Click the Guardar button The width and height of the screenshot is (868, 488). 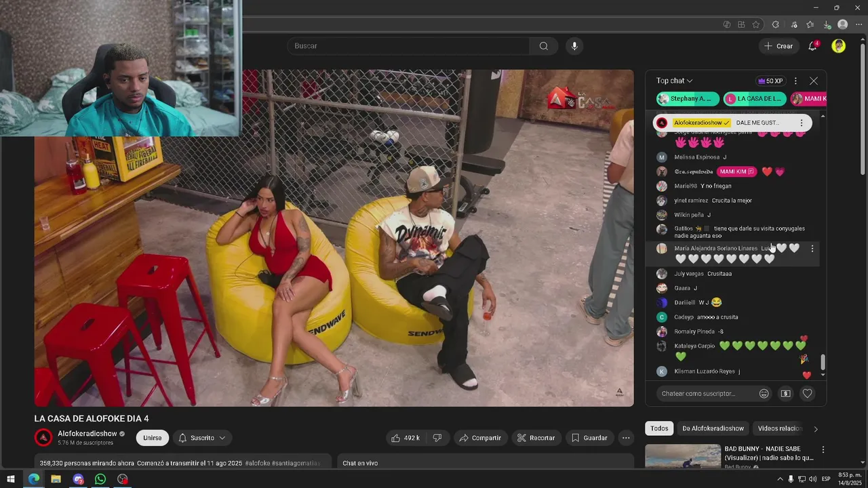(x=589, y=438)
